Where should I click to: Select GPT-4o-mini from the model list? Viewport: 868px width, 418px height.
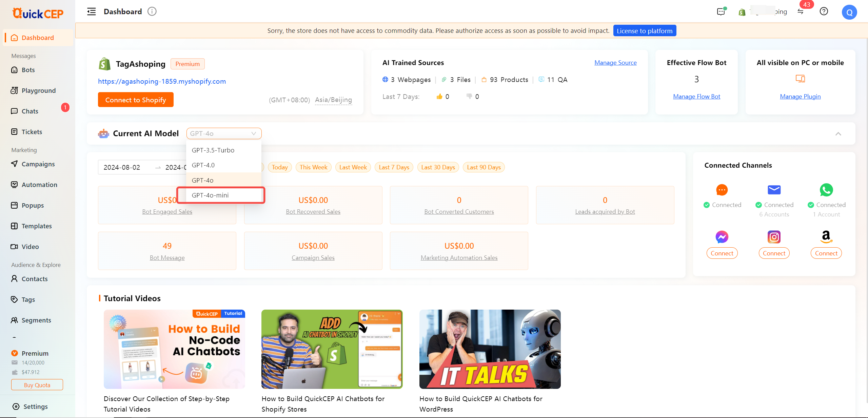[x=224, y=195]
